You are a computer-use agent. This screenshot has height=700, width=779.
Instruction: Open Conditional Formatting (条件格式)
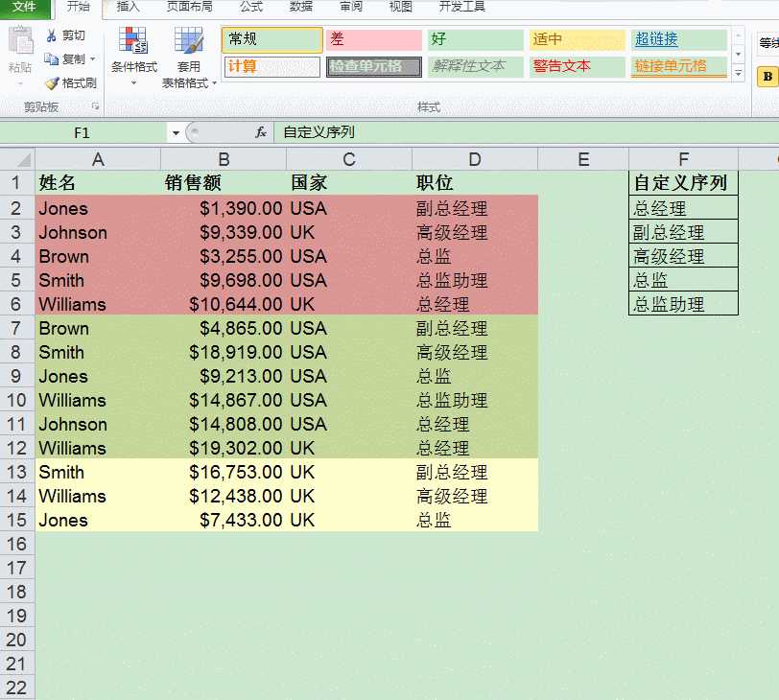pos(133,54)
